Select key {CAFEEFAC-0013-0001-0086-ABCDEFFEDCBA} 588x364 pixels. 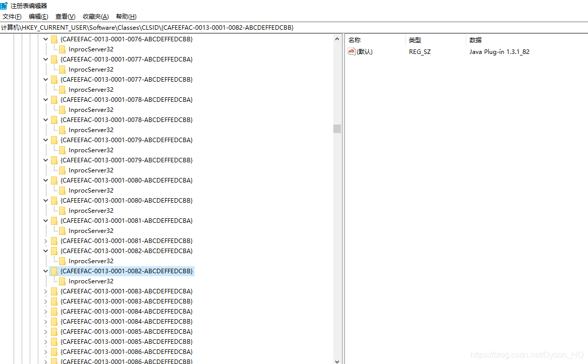click(x=127, y=352)
